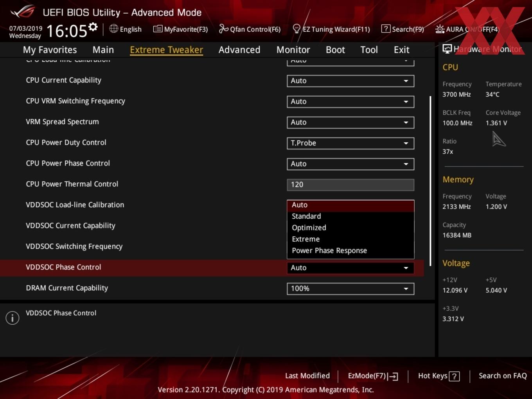Click Last Modified button
Image resolution: width=532 pixels, height=399 pixels.
coord(307,376)
